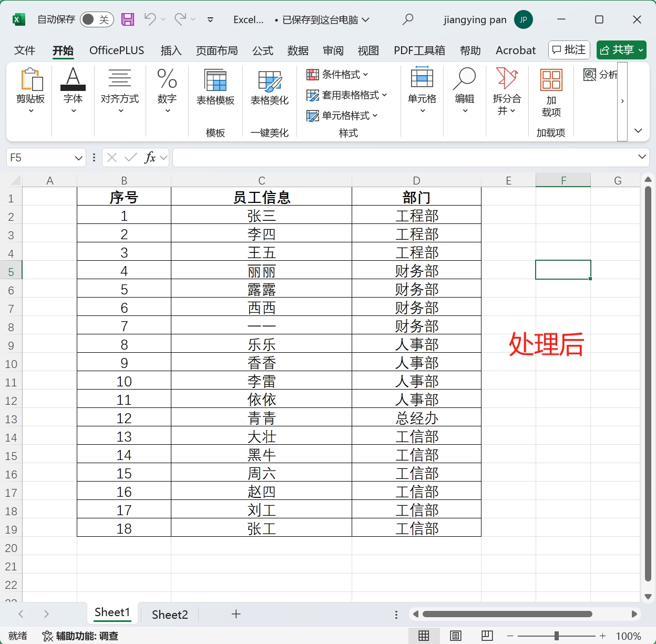
Task: Expand the 字体 font group dropdown
Action: (x=73, y=111)
